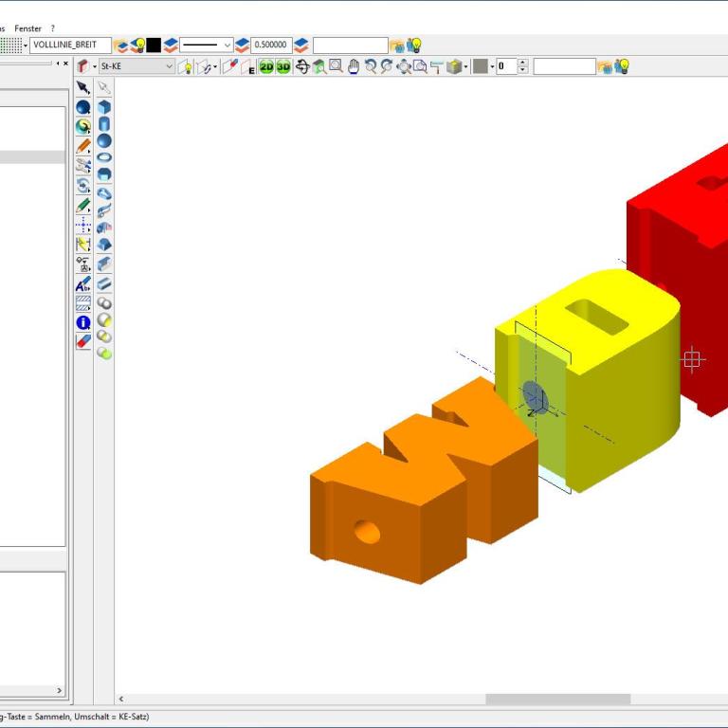Open the blue info tool
This screenshot has width=728, height=728.
point(83,322)
